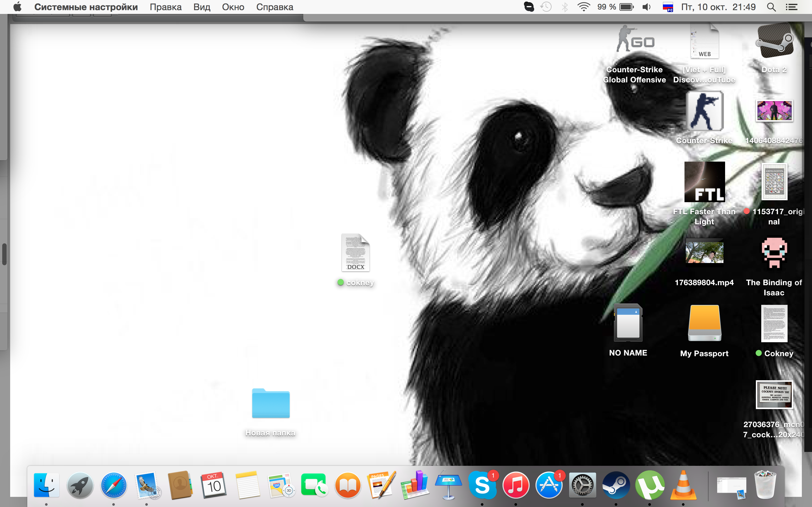Open the Правка menu
Screen dimensions: 812x507
click(x=166, y=7)
